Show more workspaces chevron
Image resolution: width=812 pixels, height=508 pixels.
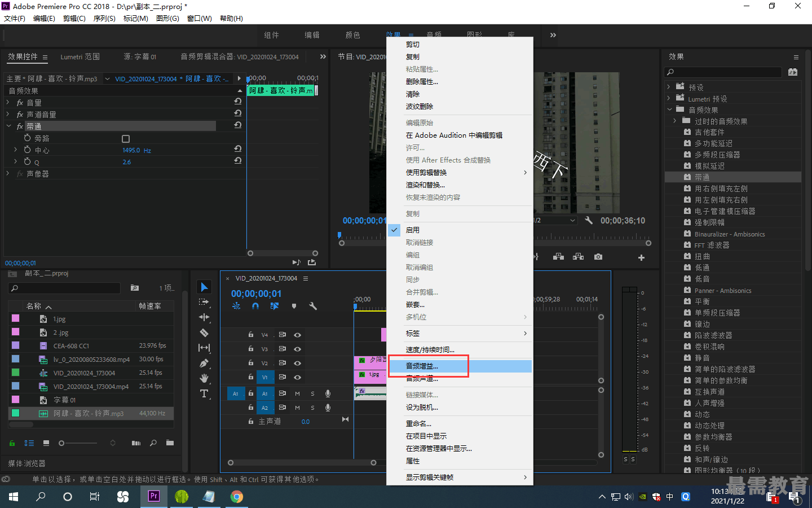(553, 35)
